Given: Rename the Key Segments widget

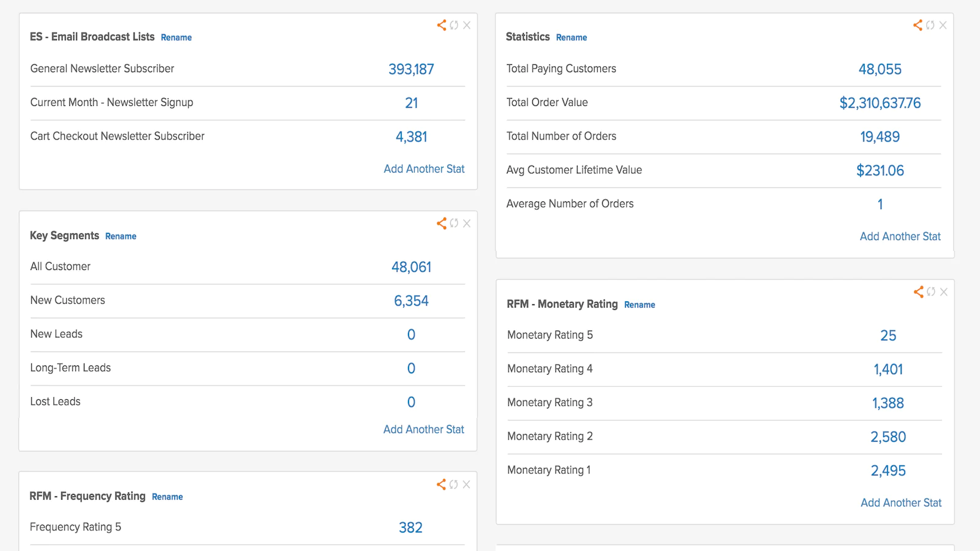Looking at the screenshot, I should (121, 236).
